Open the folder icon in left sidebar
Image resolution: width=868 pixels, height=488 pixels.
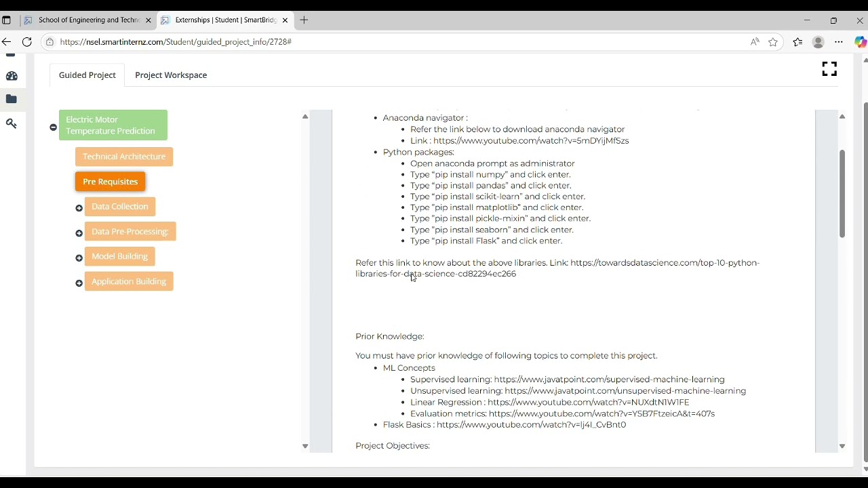[x=12, y=100]
